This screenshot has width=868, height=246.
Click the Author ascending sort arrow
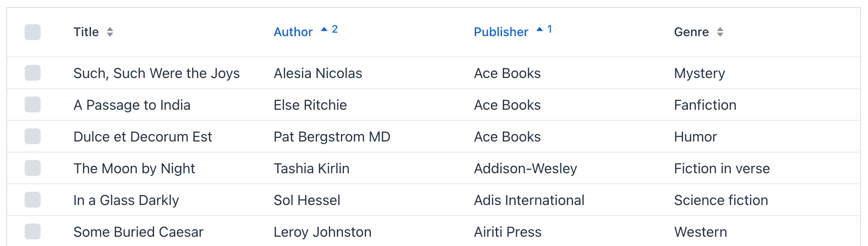point(324,30)
